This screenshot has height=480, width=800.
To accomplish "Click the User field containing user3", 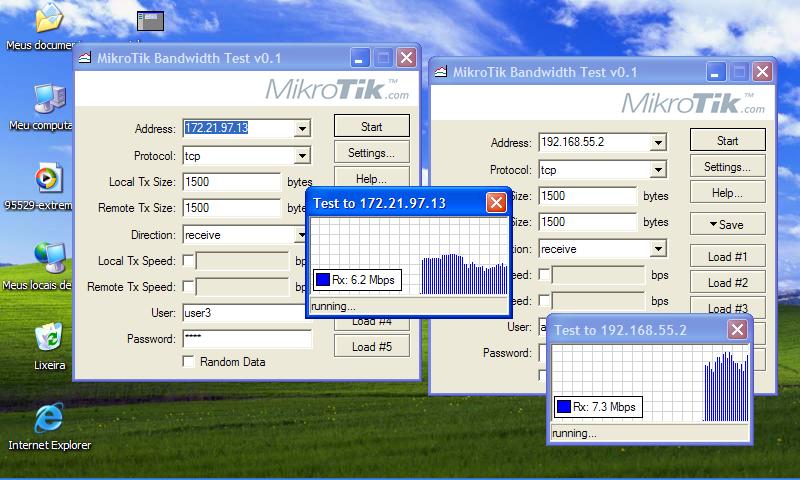I will click(246, 313).
